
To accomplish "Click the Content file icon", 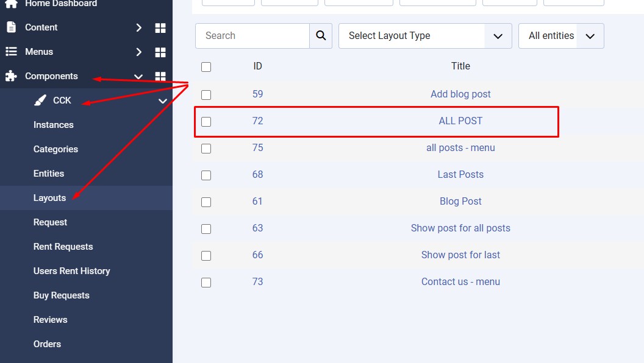I will click(x=11, y=27).
